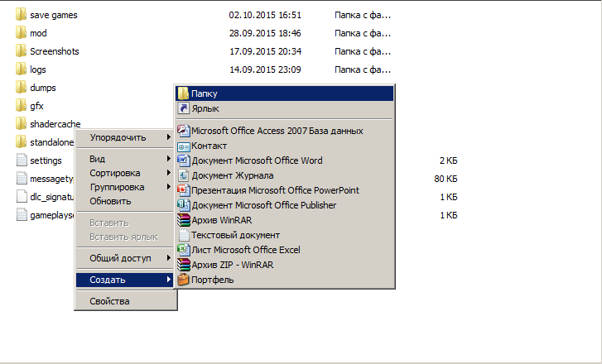
Task: Click the logs folder icon
Action: [x=22, y=69]
